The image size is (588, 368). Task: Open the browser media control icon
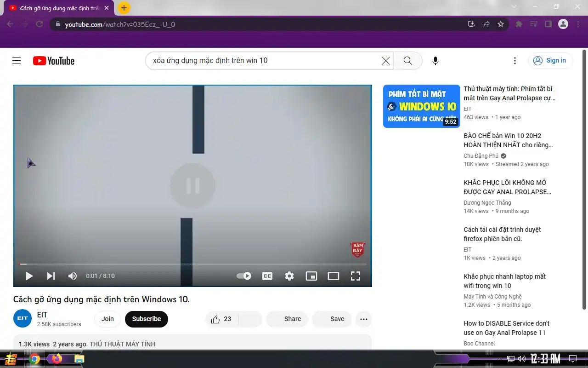click(533, 24)
